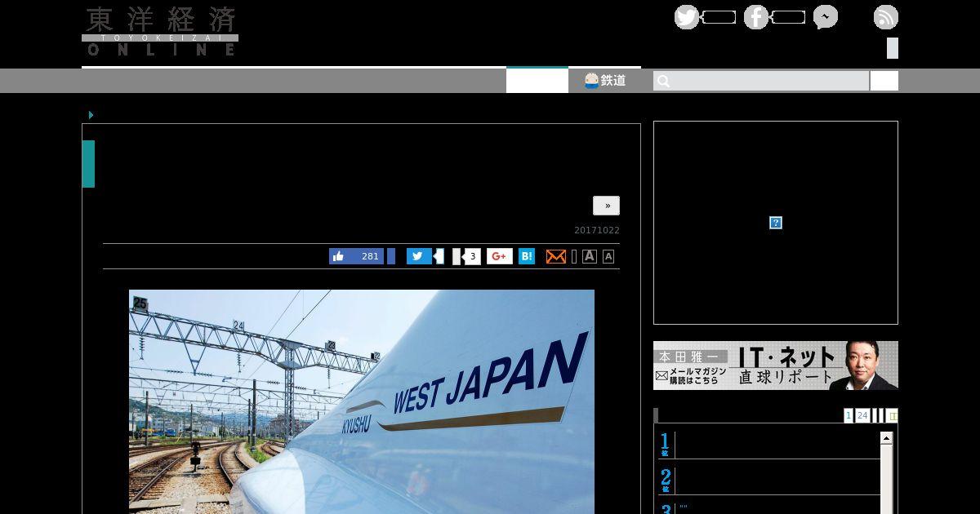This screenshot has height=514, width=980.
Task: Open the 本田雅一 IT・ネット 直球リポート banner
Action: pyautogui.click(x=776, y=366)
